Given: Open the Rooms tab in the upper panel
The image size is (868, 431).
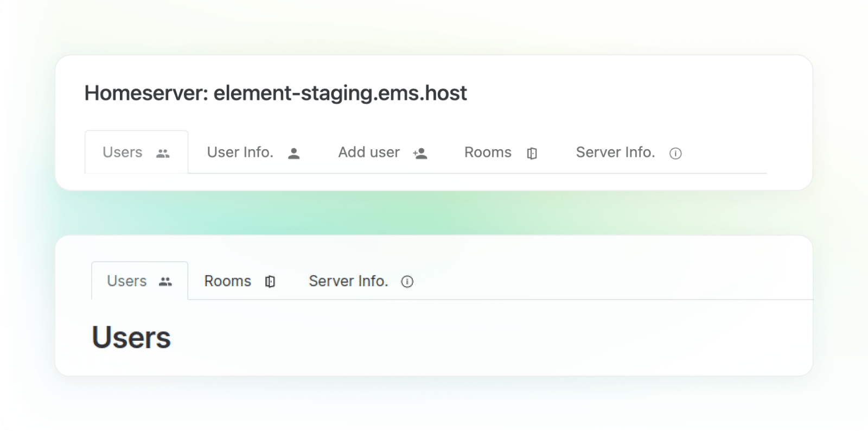Looking at the screenshot, I should point(500,153).
